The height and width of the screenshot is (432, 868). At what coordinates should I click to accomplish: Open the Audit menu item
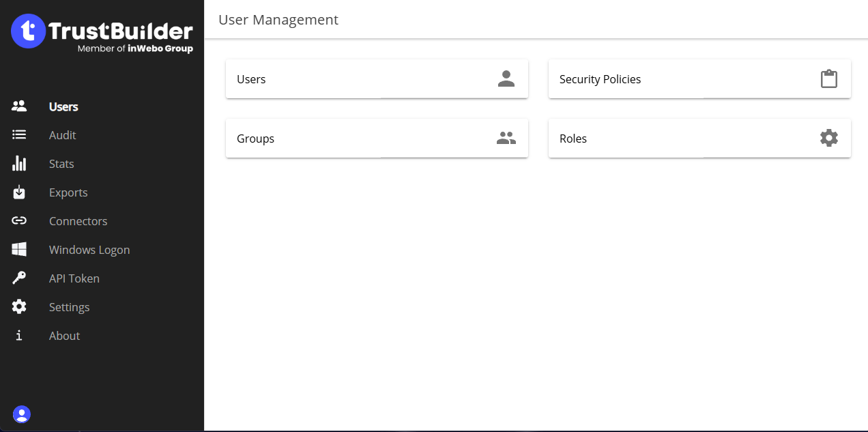[62, 135]
